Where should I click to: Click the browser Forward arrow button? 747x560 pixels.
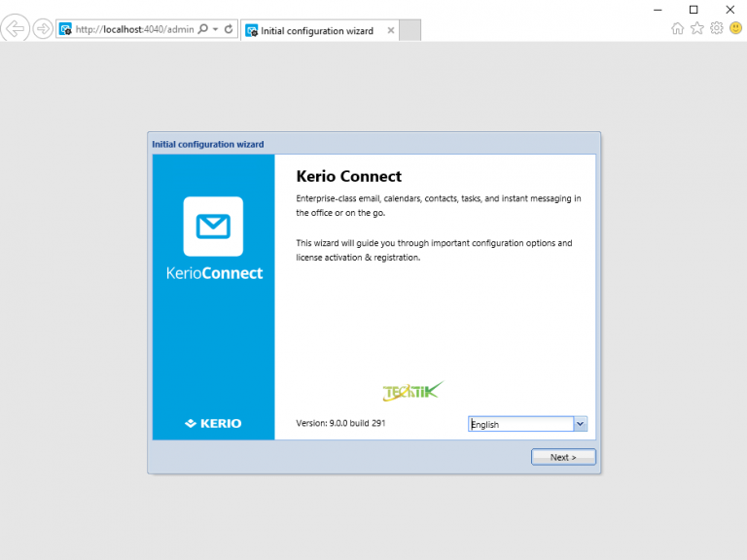pyautogui.click(x=43, y=29)
